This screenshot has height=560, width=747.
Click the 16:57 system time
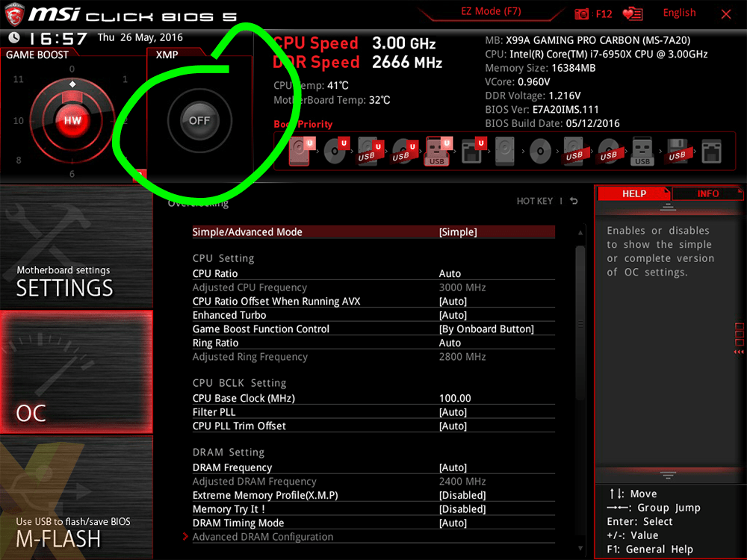pos(58,38)
